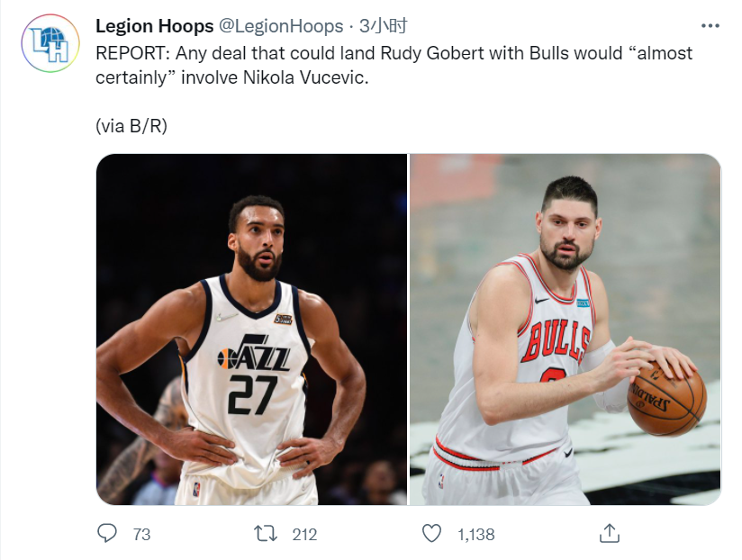This screenshot has height=560, width=742.
Task: Open the @LegionHoops handle link
Action: (x=281, y=26)
